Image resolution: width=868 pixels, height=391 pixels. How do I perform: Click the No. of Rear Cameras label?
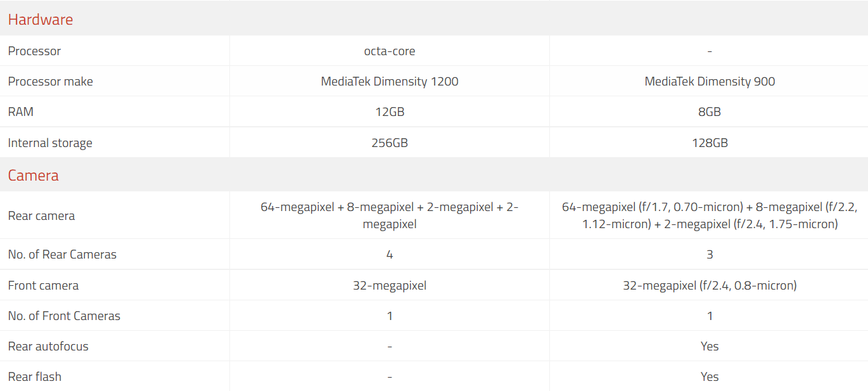[x=63, y=255]
